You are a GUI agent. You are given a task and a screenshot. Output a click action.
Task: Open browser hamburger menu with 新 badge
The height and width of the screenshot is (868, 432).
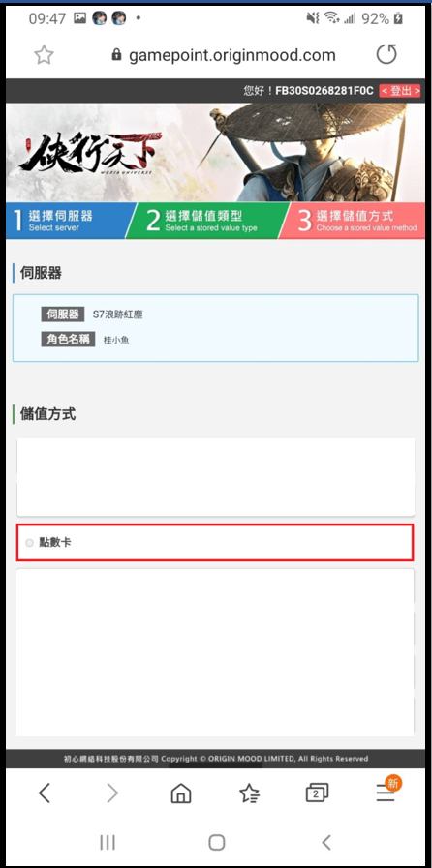point(387,791)
